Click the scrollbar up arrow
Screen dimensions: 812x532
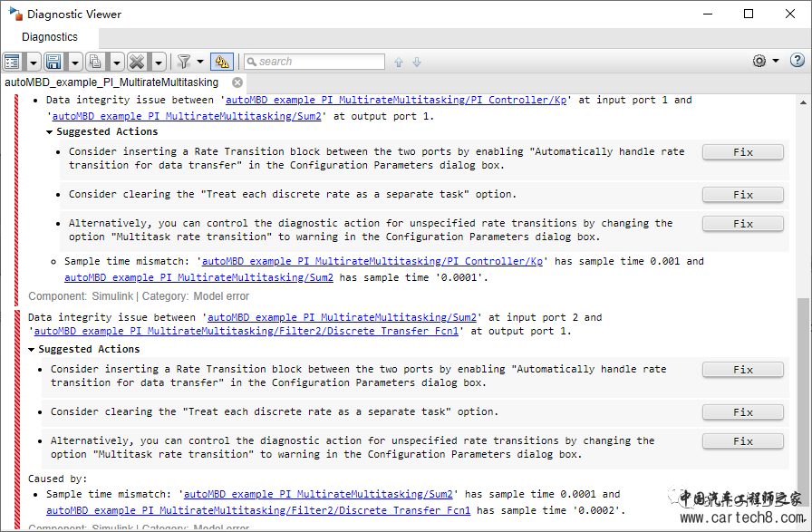pos(803,102)
